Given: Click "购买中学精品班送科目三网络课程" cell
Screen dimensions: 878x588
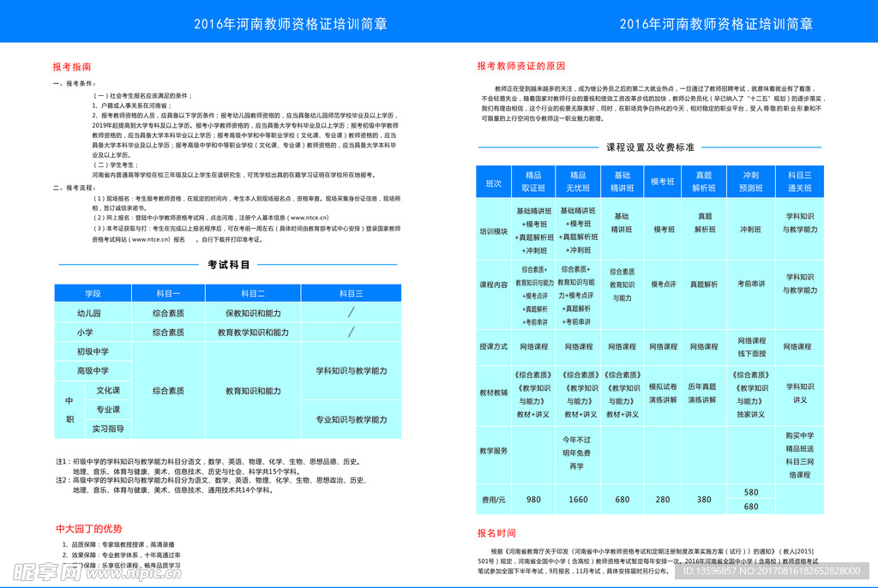Looking at the screenshot, I should point(800,455).
